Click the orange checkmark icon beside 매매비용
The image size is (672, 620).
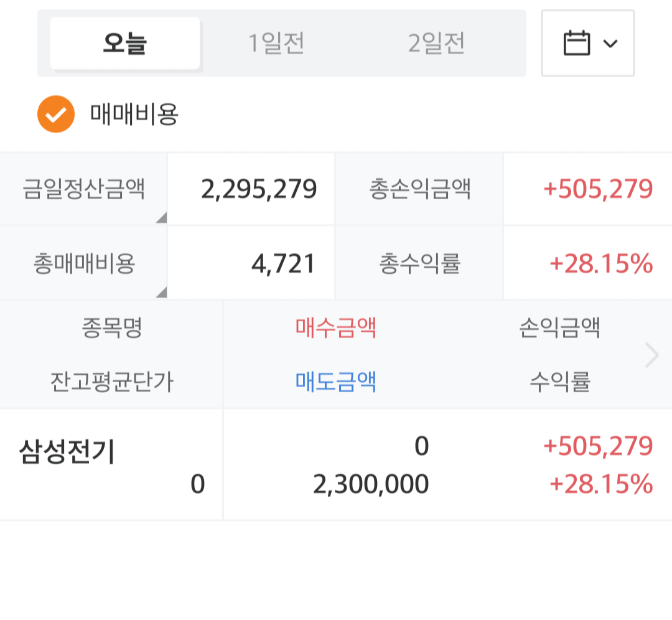56,115
